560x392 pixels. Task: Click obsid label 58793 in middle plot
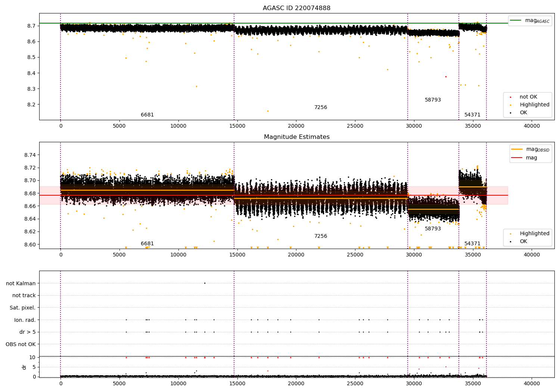tap(433, 229)
